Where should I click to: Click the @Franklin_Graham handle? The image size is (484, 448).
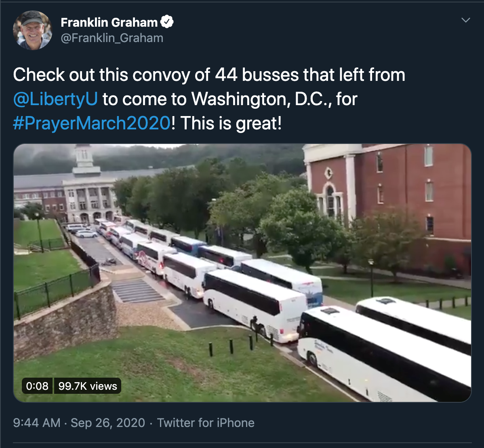click(112, 38)
